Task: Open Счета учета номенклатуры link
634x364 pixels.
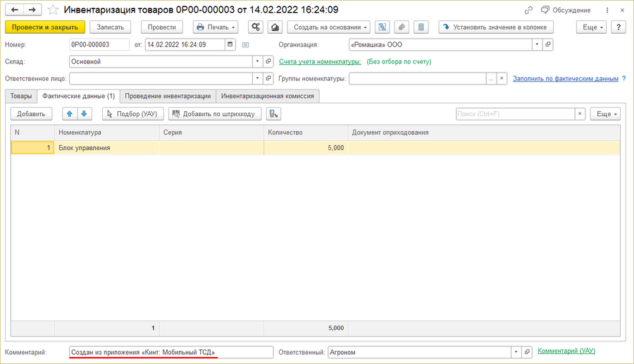Action: 320,61
